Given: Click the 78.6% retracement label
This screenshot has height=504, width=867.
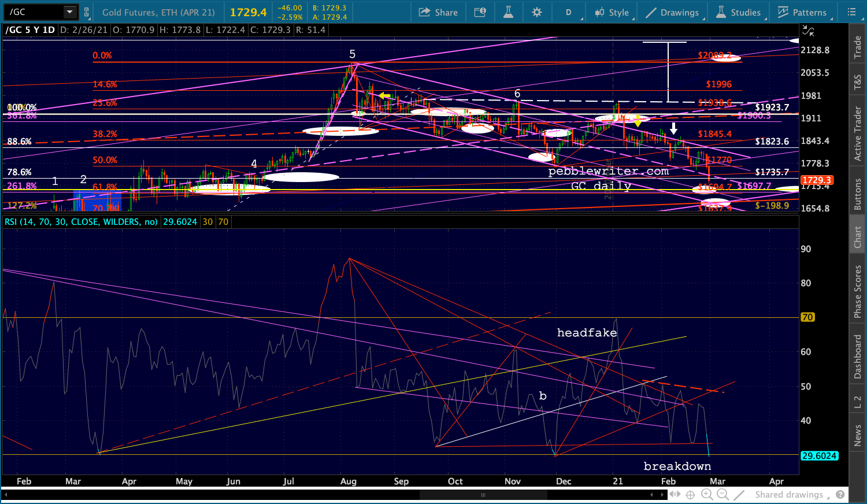Looking at the screenshot, I should pos(19,172).
